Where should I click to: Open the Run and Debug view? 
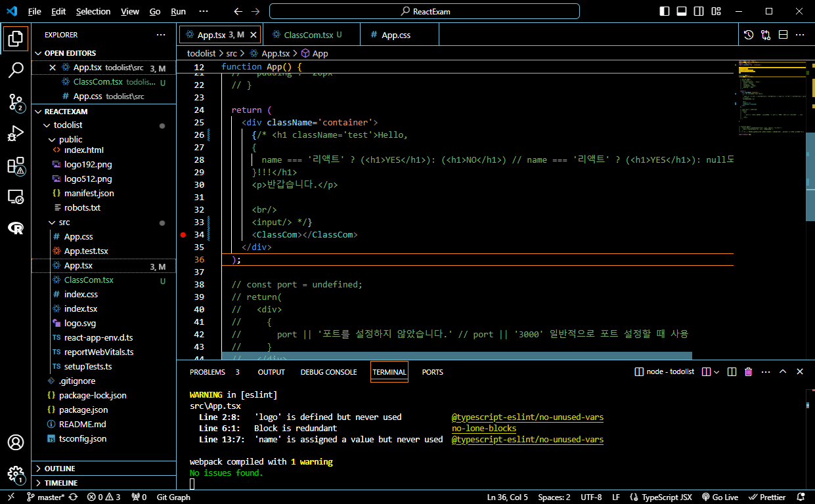[16, 133]
